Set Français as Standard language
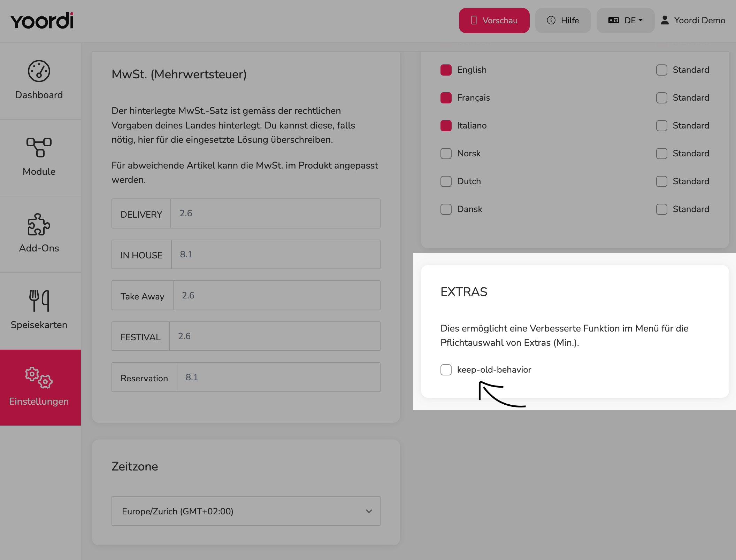The height and width of the screenshot is (560, 736). [x=662, y=98]
